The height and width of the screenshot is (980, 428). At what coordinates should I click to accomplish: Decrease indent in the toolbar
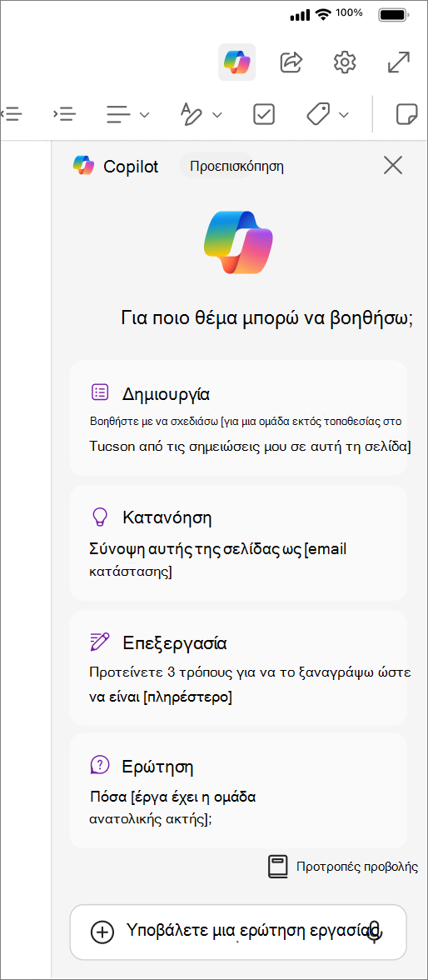pyautogui.click(x=12, y=114)
